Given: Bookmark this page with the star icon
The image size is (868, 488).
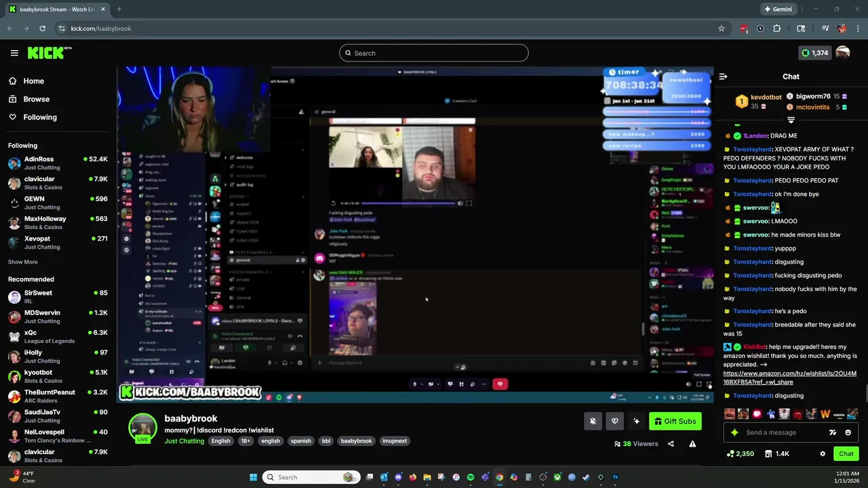Looking at the screenshot, I should (x=722, y=28).
